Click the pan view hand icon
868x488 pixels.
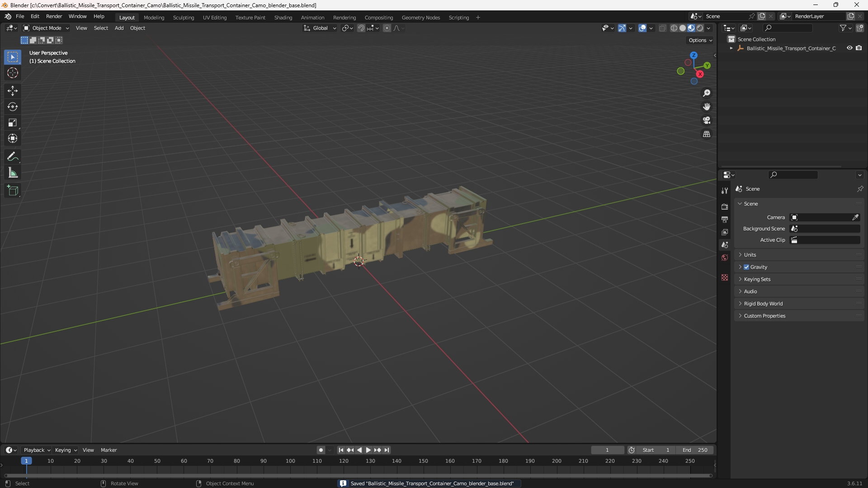[707, 107]
